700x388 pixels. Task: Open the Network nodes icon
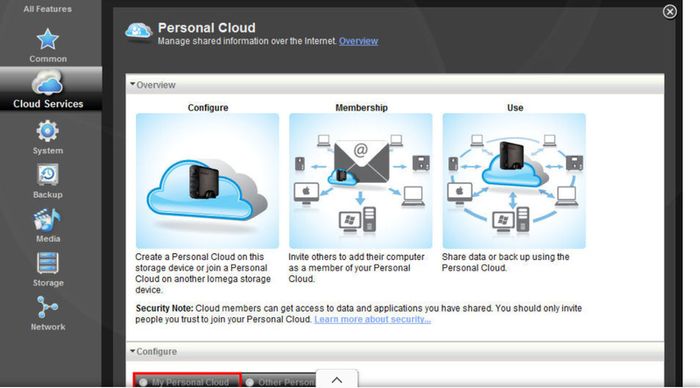click(x=47, y=307)
